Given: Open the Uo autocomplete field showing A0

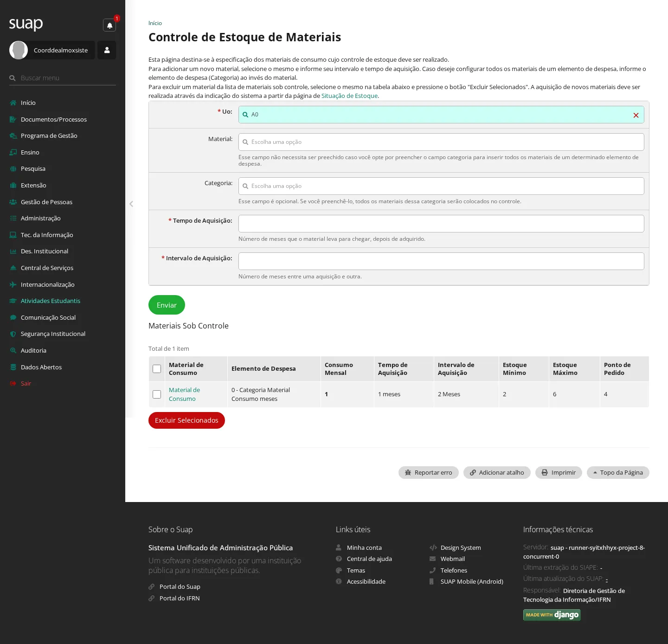Looking at the screenshot, I should pyautogui.click(x=441, y=115).
